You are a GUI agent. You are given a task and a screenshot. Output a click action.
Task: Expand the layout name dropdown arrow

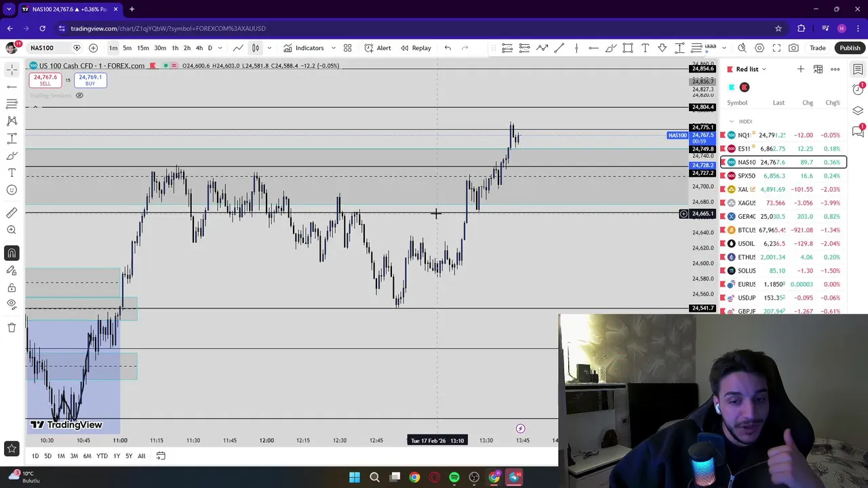[x=724, y=48]
